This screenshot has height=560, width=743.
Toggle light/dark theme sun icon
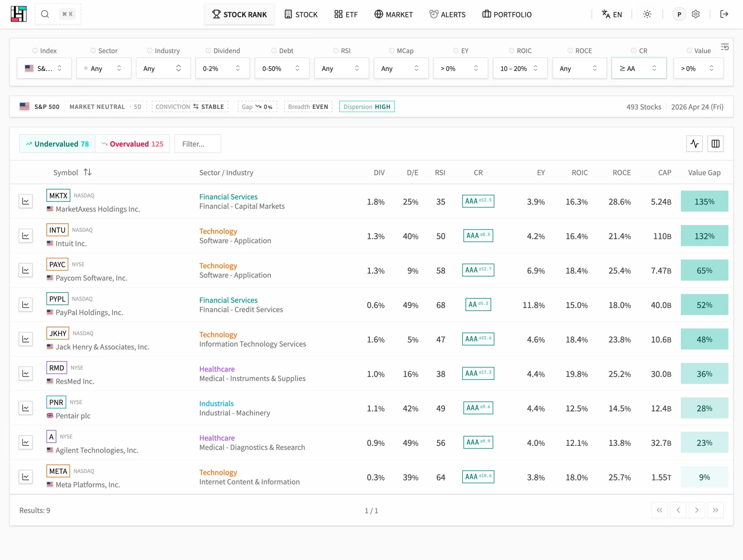[647, 14]
